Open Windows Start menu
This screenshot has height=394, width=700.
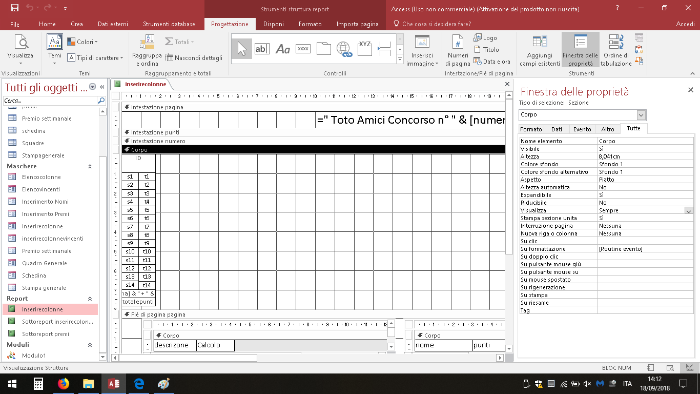12,384
